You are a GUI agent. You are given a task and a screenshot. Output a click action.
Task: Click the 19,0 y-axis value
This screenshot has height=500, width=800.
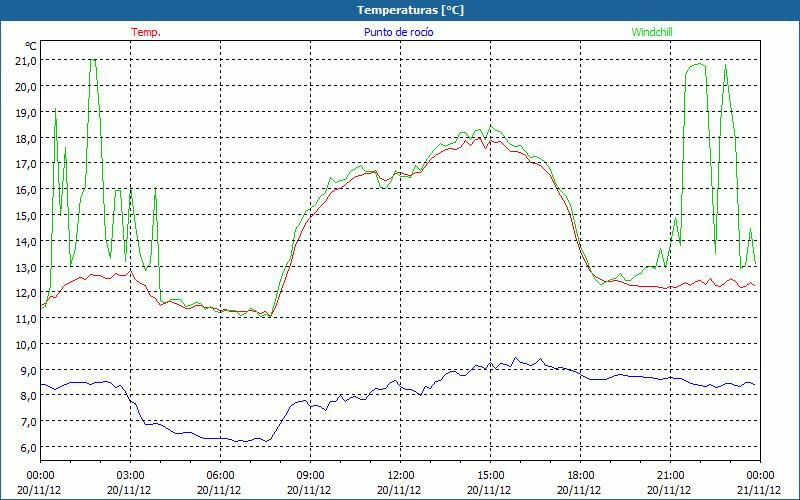click(x=26, y=113)
